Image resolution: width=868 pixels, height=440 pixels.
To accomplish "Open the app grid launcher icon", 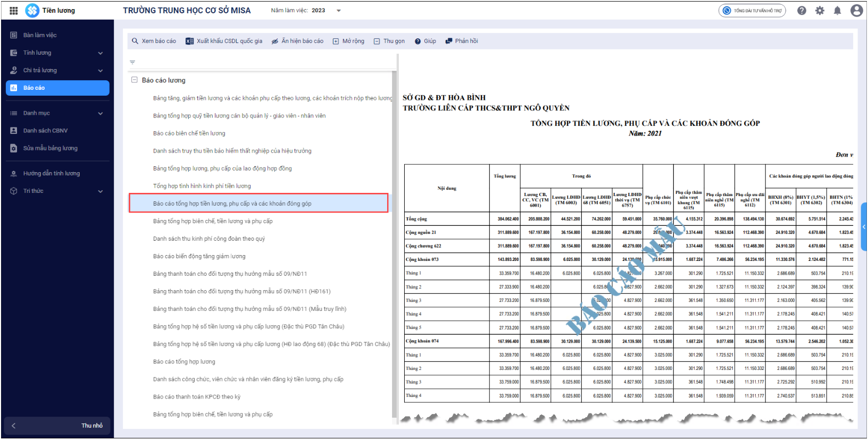I will [x=14, y=11].
